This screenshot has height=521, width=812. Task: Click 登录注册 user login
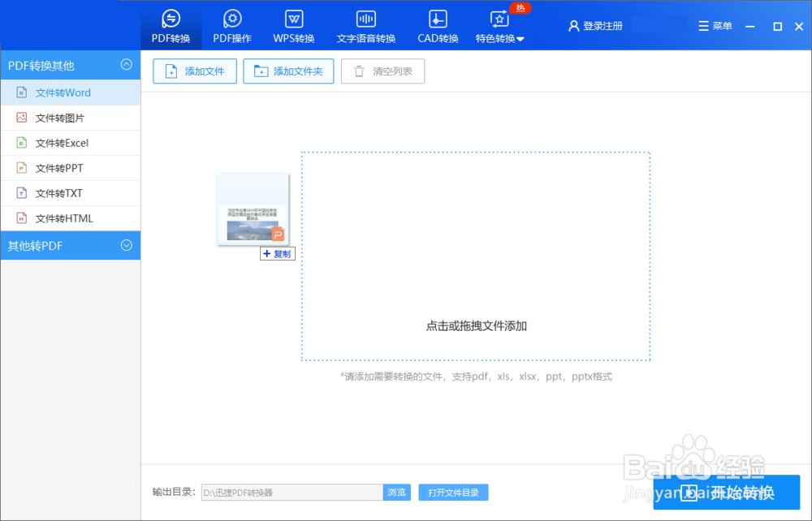[x=595, y=26]
